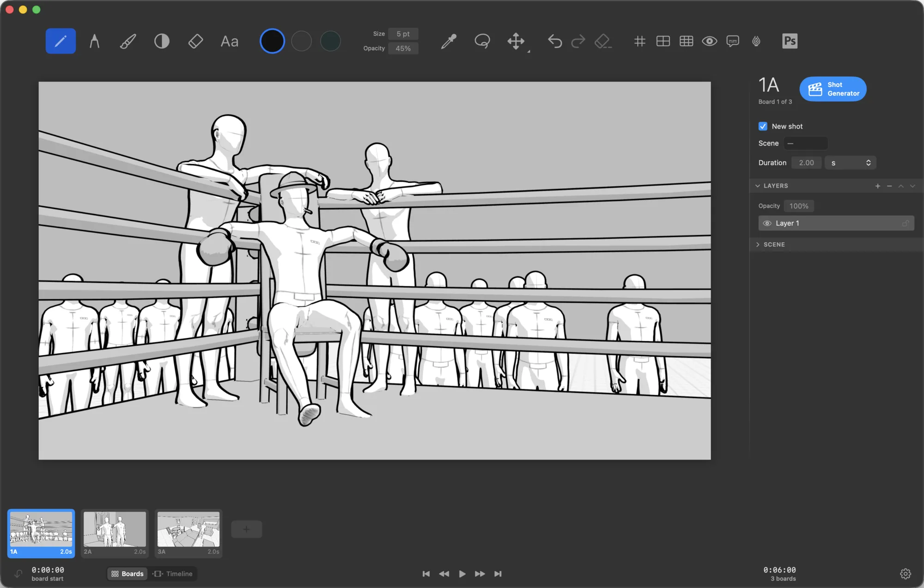Open the Shot Generator
The height and width of the screenshot is (588, 924).
pyautogui.click(x=833, y=89)
